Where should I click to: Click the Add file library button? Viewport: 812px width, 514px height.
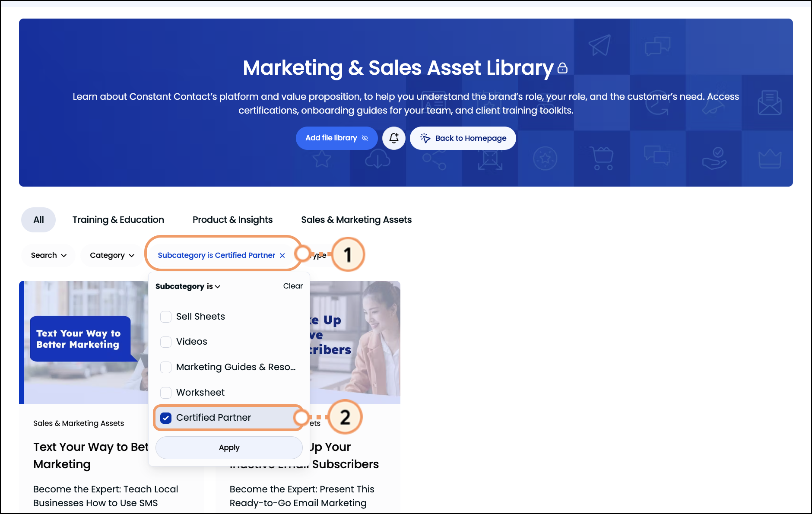point(336,138)
